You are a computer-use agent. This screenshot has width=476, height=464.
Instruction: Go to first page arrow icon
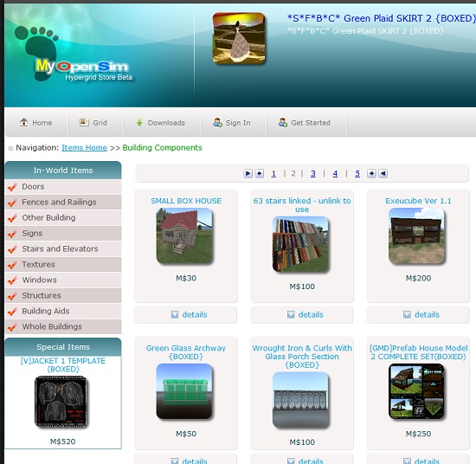pyautogui.click(x=248, y=173)
